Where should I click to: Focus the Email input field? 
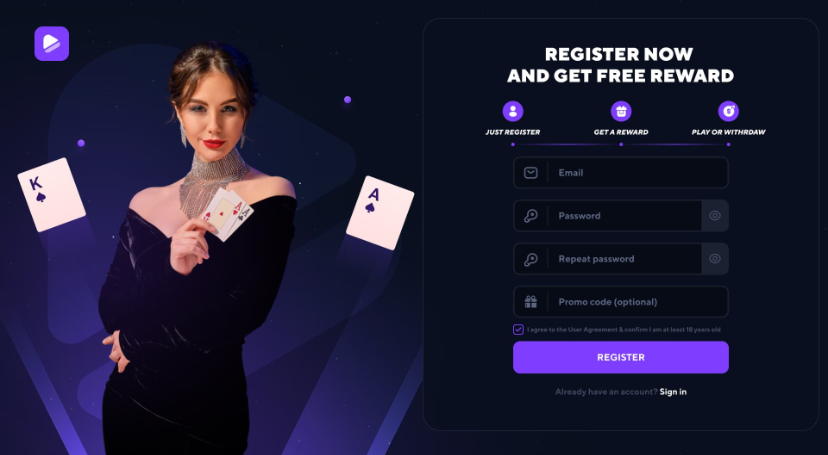click(x=621, y=173)
